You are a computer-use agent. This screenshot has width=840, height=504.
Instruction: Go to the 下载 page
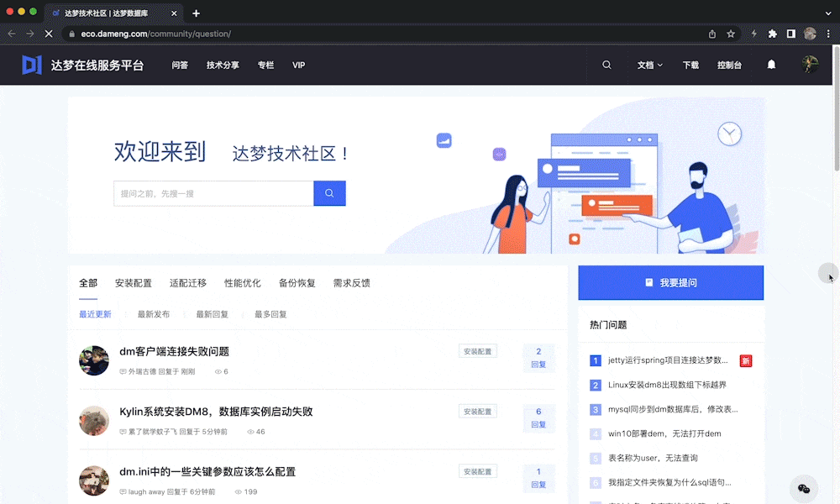tap(690, 65)
